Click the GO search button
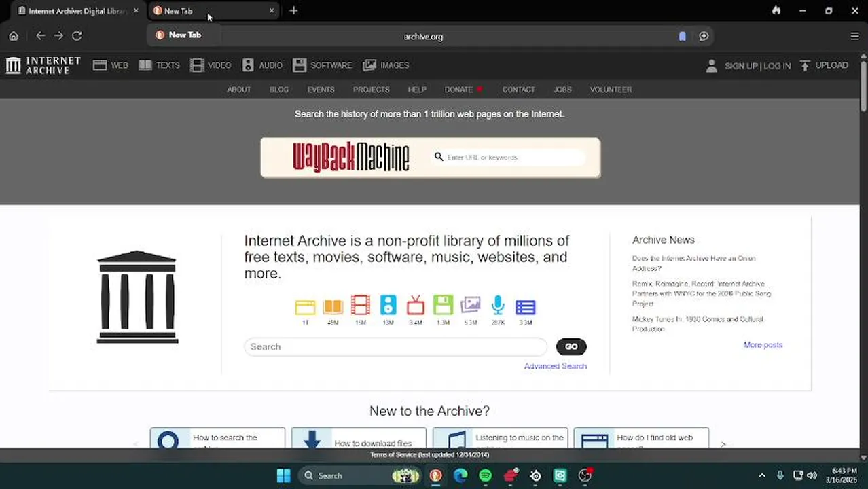Viewport: 868px width, 489px height. (x=571, y=346)
